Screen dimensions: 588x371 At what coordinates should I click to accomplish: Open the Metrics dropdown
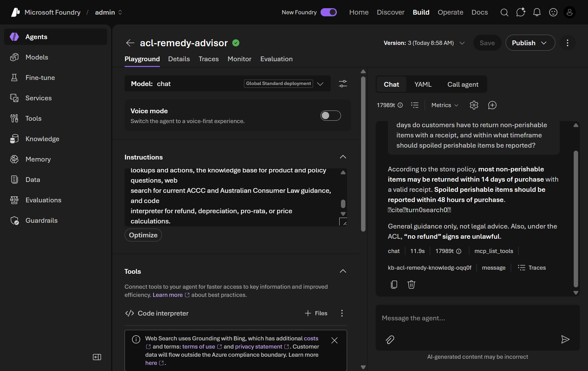coord(445,105)
